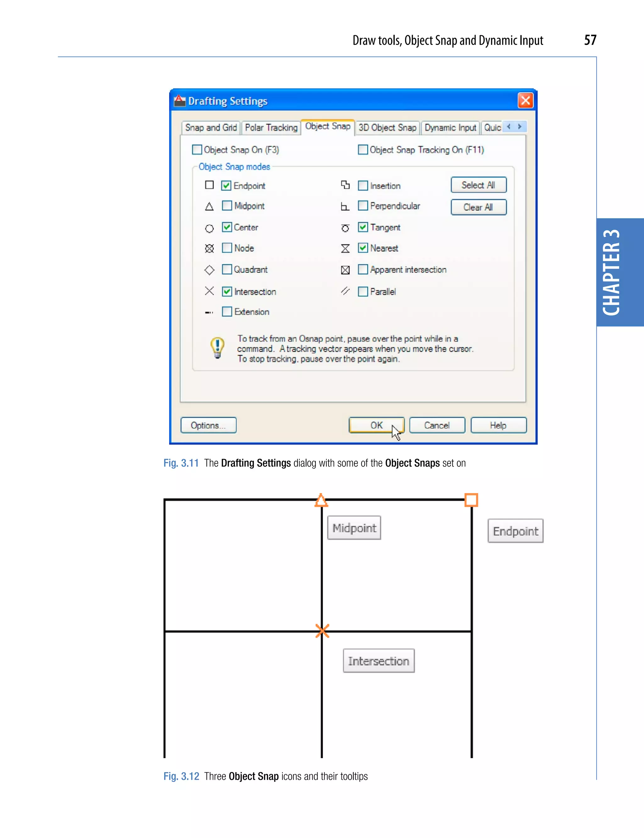Click the Intersection X snap icon

click(x=209, y=291)
